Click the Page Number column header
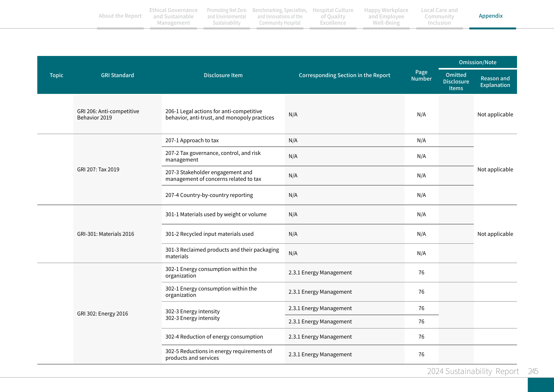 [x=421, y=75]
